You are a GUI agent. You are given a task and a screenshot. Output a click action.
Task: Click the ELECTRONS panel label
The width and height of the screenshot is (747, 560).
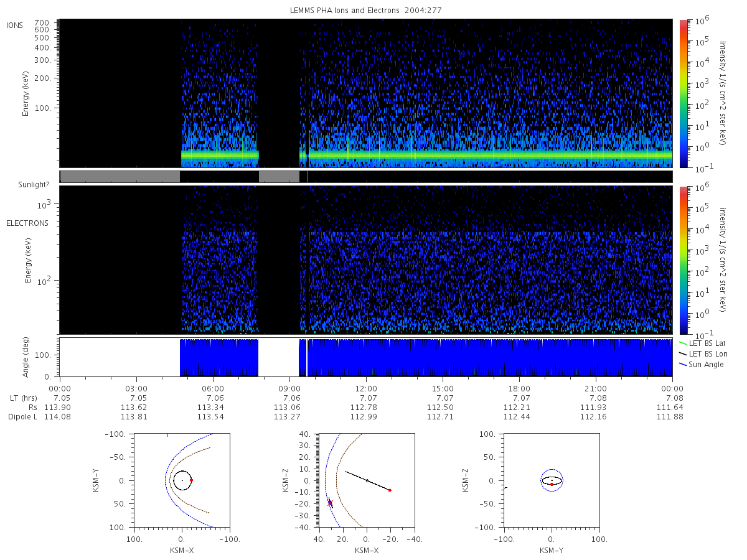27,223
